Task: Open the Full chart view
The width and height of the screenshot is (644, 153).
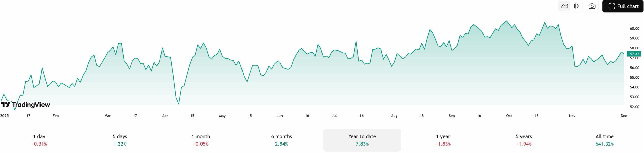Action: pyautogui.click(x=623, y=6)
